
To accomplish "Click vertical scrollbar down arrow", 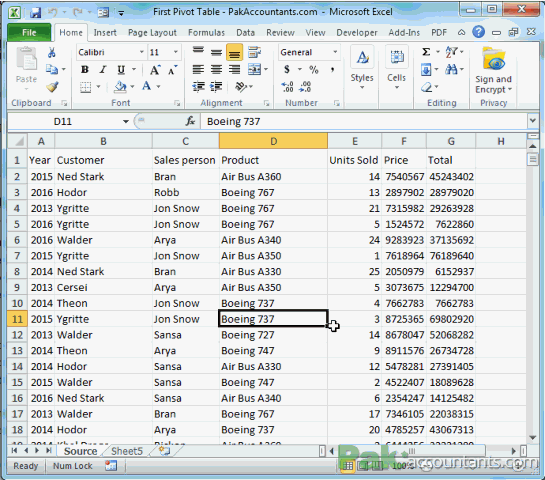I will coord(532,438).
